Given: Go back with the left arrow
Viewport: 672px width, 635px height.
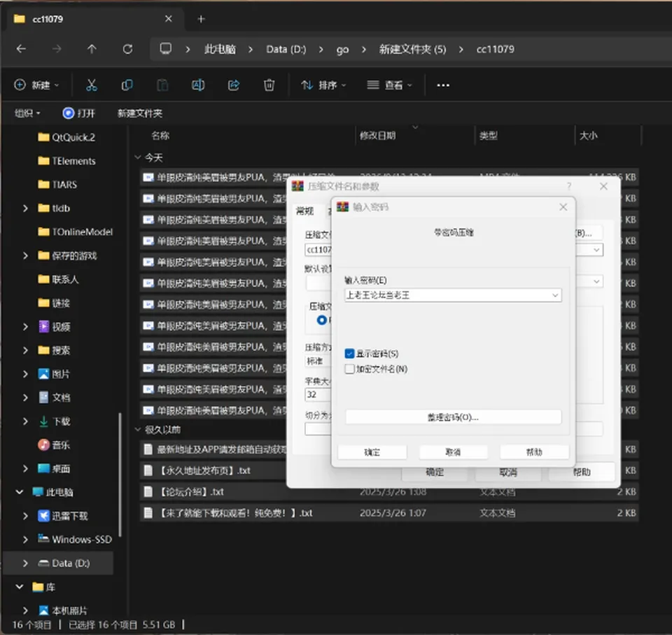Looking at the screenshot, I should pos(21,49).
